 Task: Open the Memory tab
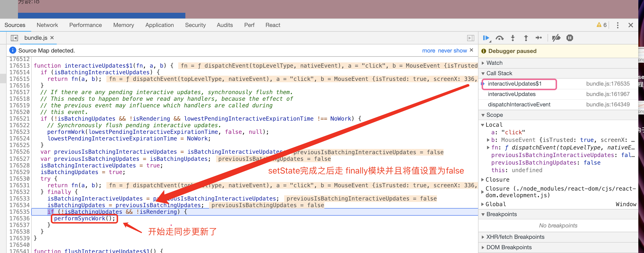[x=123, y=25]
